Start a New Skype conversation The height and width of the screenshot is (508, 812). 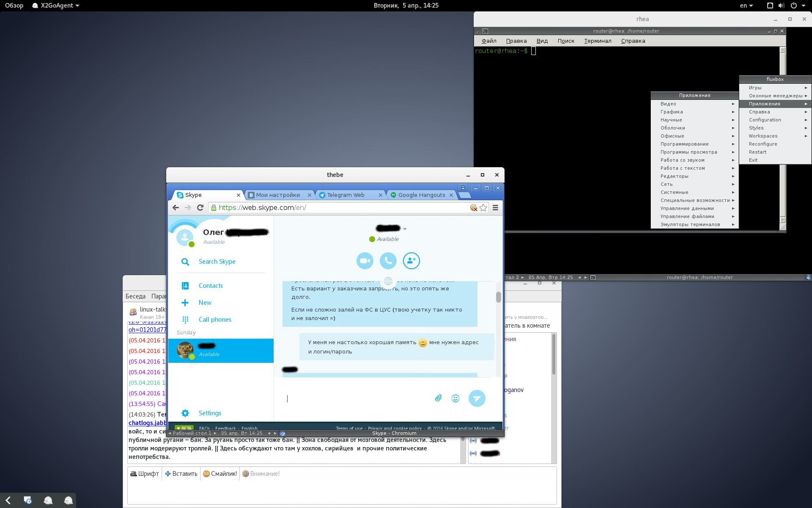coord(205,303)
